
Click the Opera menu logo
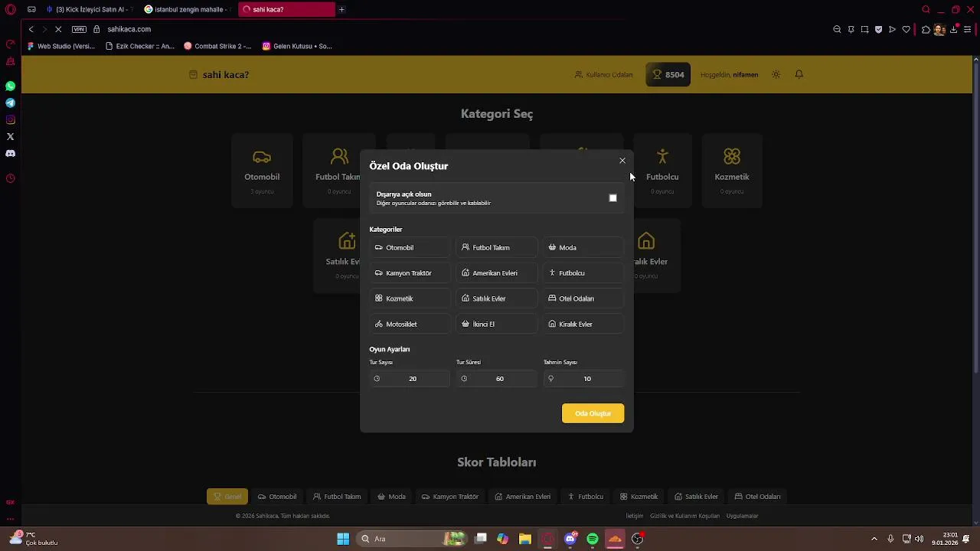pos(10,9)
